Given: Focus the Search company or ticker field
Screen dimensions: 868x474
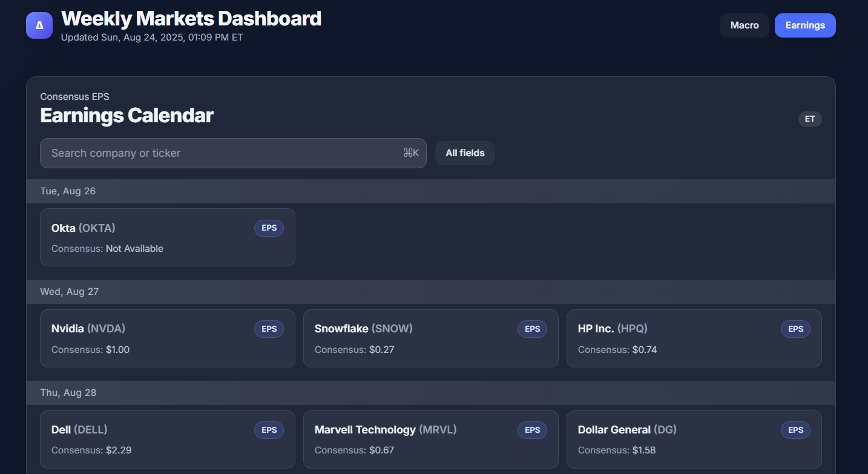Looking at the screenshot, I should 233,153.
